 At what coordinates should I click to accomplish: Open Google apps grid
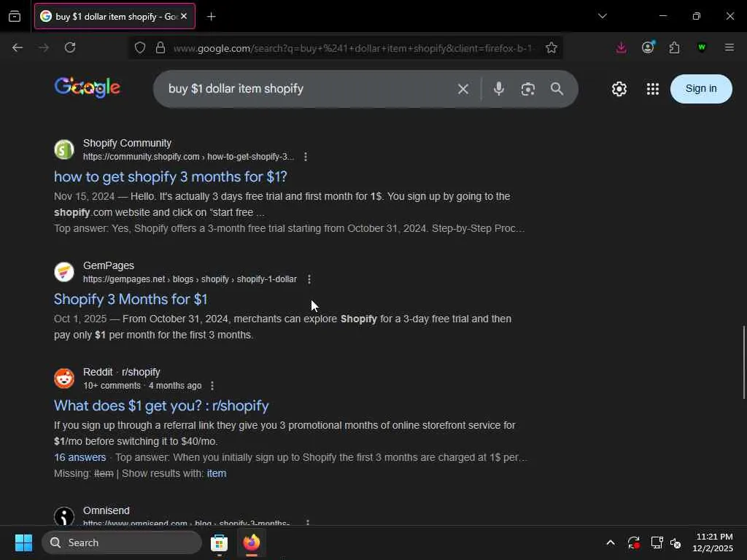coord(653,89)
